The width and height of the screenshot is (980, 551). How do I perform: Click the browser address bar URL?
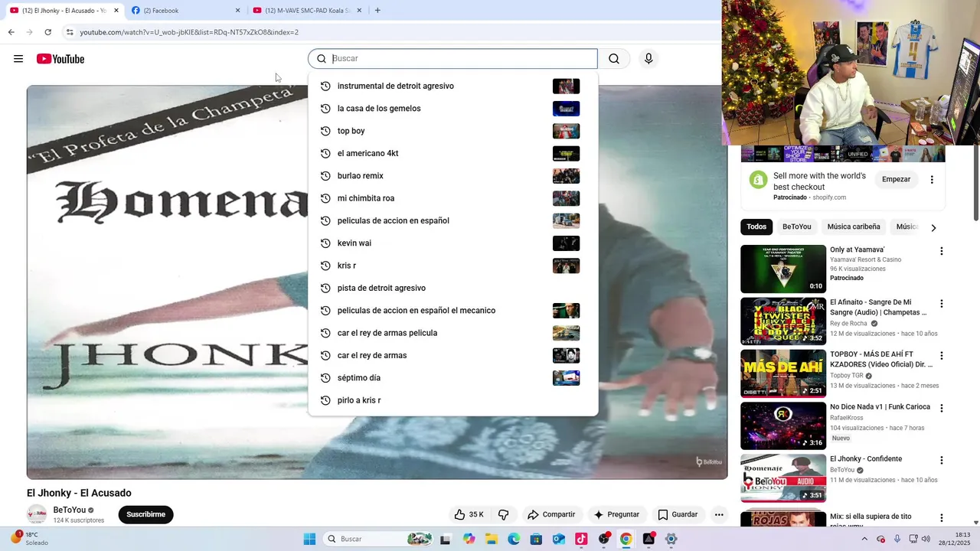(189, 32)
